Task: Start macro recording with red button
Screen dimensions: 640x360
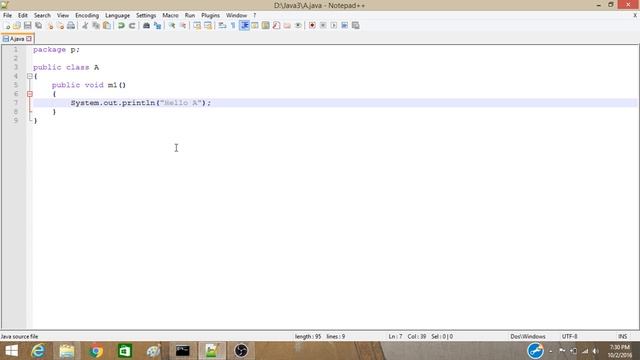Action: (x=312, y=26)
